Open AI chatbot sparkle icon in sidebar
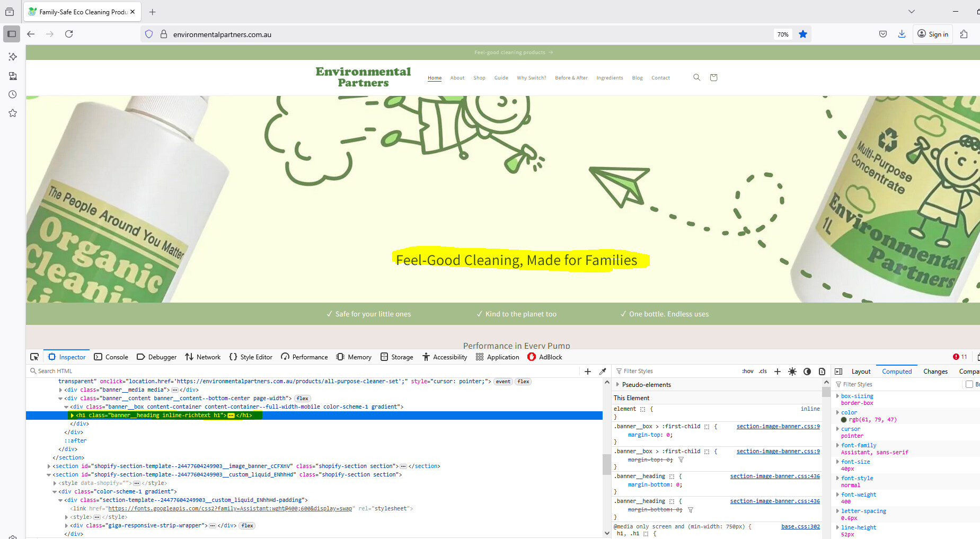 [x=13, y=57]
